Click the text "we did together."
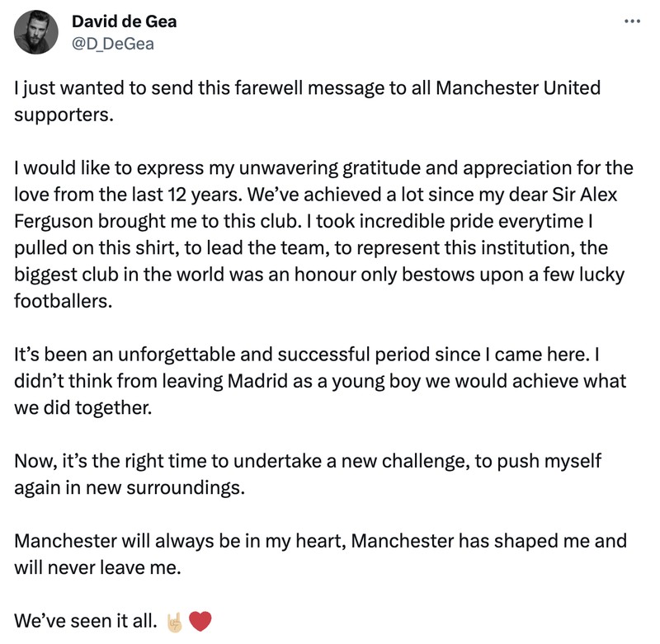 point(83,408)
